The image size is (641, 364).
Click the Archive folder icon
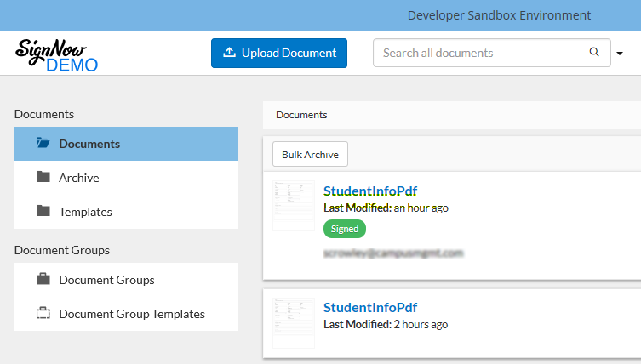coord(43,178)
